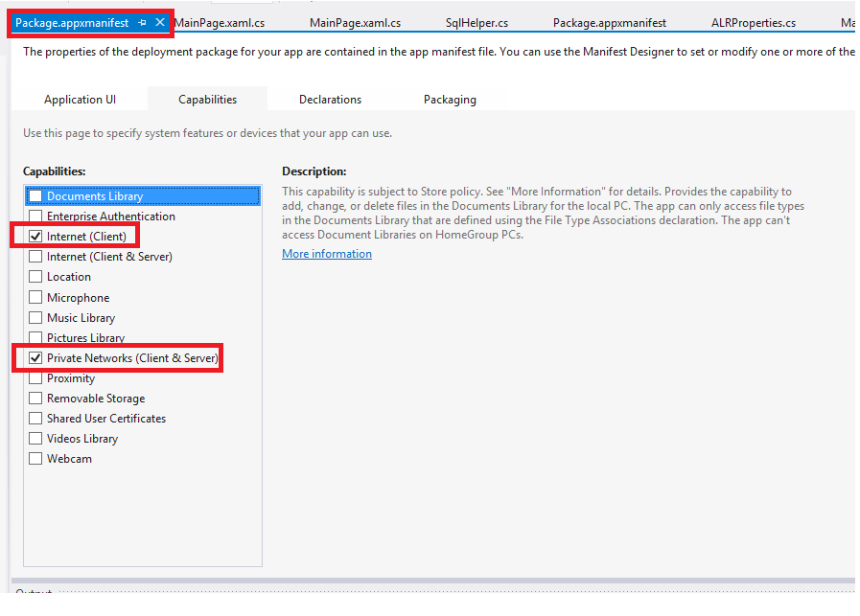Enable the Microphone capability
This screenshot has height=616, width=860.
[35, 297]
